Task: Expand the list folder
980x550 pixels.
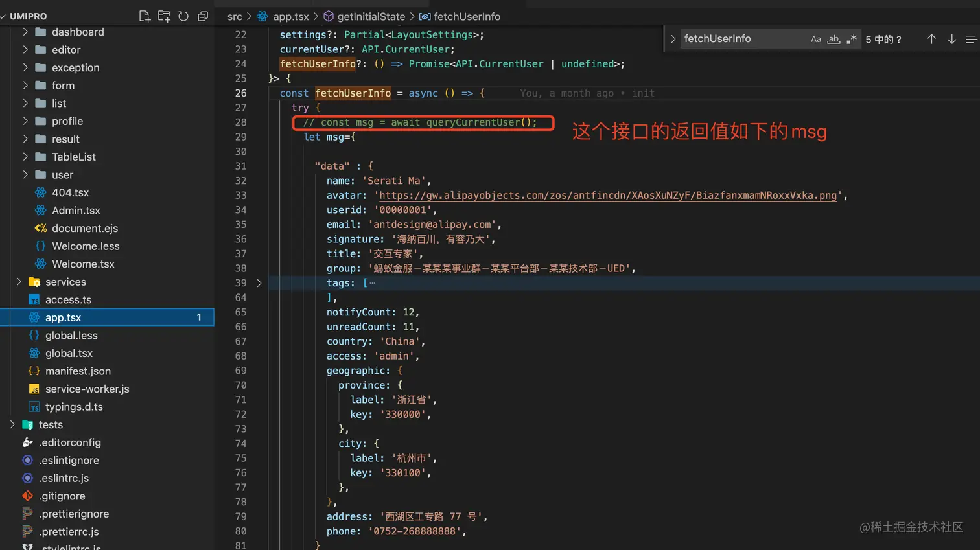Action: [x=25, y=103]
